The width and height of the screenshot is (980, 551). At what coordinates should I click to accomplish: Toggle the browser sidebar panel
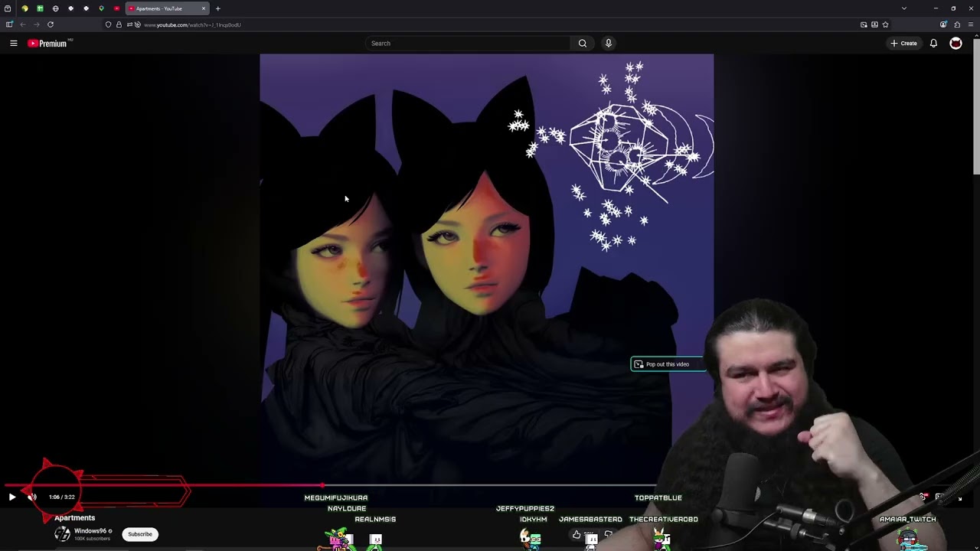9,24
